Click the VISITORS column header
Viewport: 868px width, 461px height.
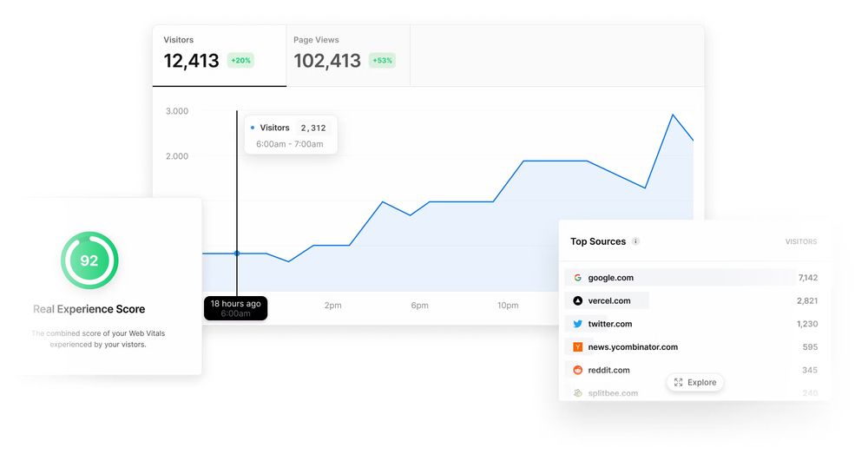pos(800,242)
